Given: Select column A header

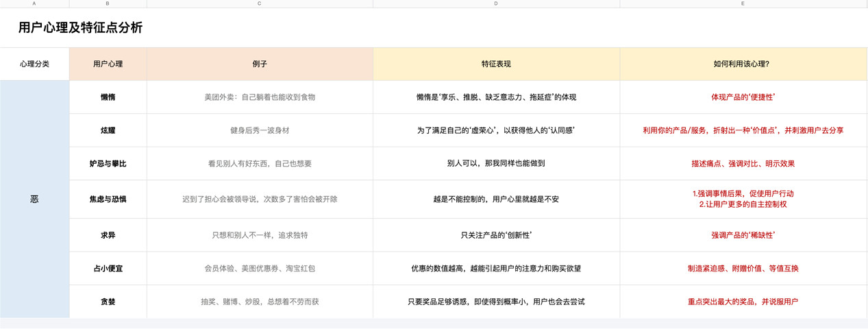Looking at the screenshot, I should [x=34, y=3].
